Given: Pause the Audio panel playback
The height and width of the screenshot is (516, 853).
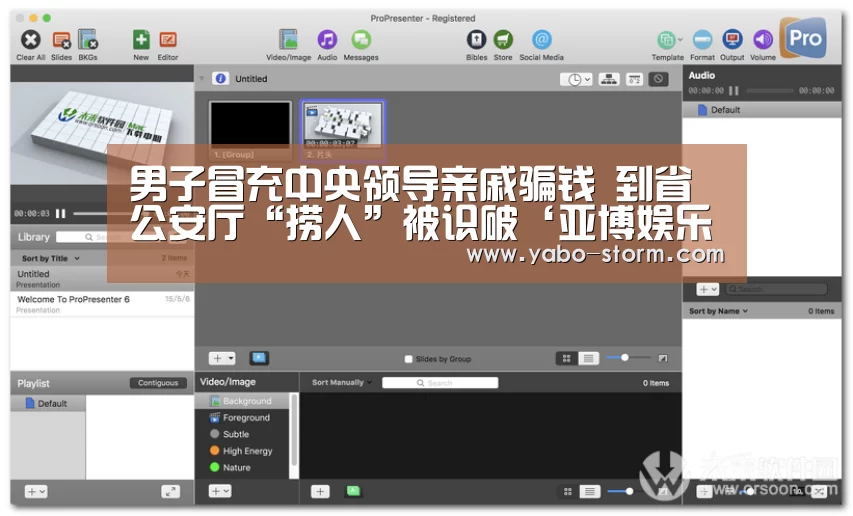Looking at the screenshot, I should [733, 91].
